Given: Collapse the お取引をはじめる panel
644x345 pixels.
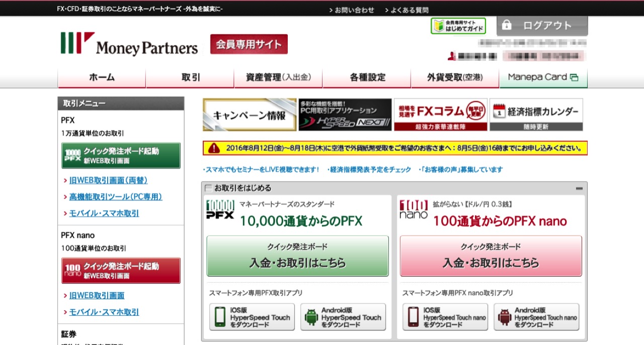Looking at the screenshot, I should tap(579, 188).
